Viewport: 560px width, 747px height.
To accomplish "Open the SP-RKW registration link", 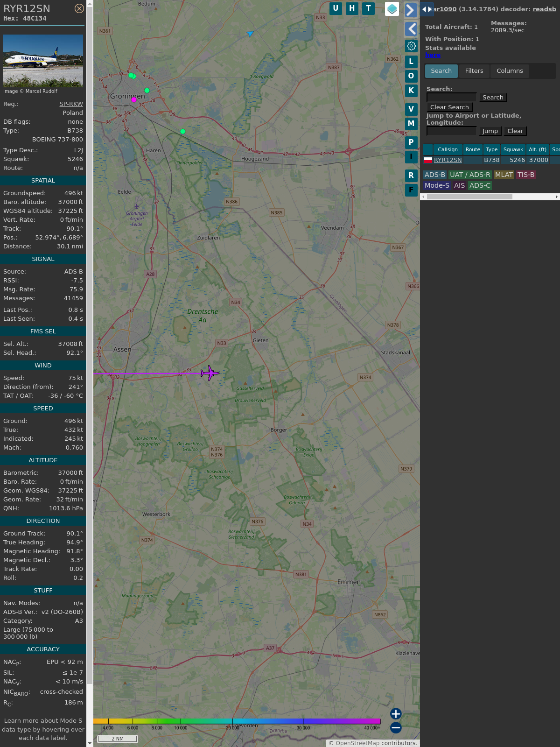I will pyautogui.click(x=71, y=104).
